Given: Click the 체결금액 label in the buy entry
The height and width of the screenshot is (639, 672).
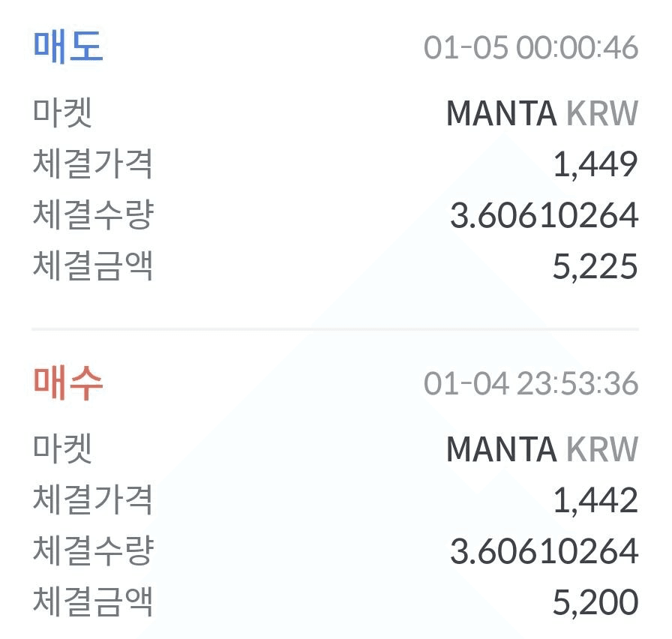Looking at the screenshot, I should pos(92,603).
